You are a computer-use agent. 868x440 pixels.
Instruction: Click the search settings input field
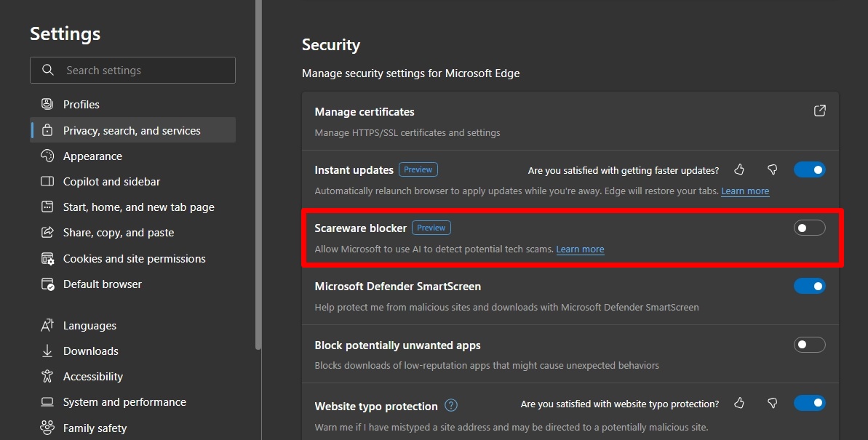132,70
